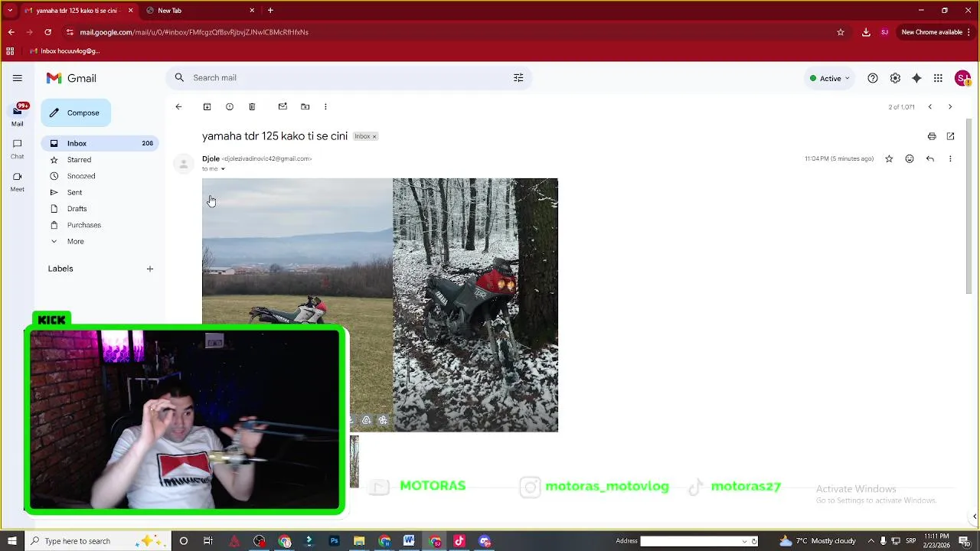The image size is (980, 551).
Task: Open the Move to folder icon
Action: (x=305, y=106)
